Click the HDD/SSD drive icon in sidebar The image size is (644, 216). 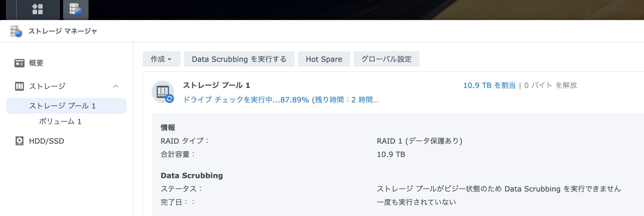click(19, 141)
